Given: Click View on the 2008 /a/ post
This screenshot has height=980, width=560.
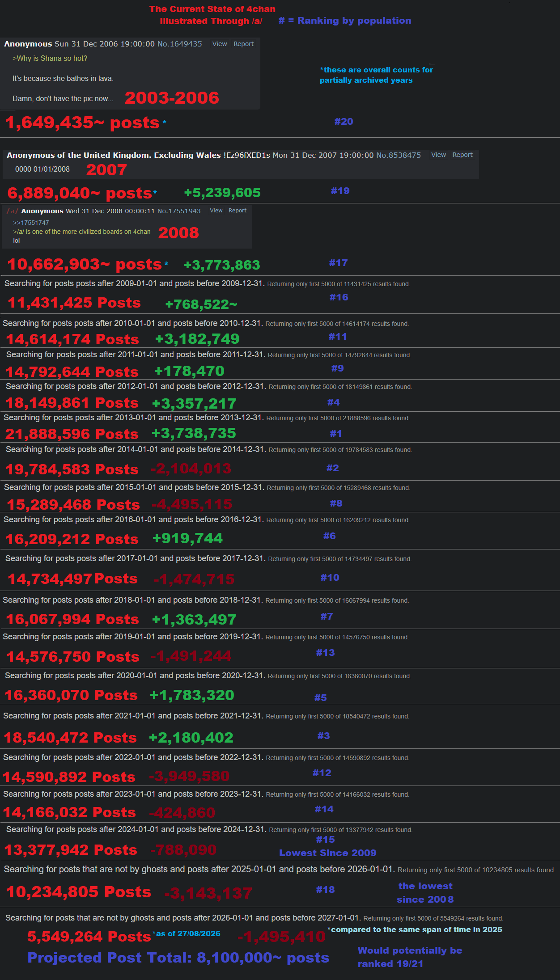Looking at the screenshot, I should point(216,211).
